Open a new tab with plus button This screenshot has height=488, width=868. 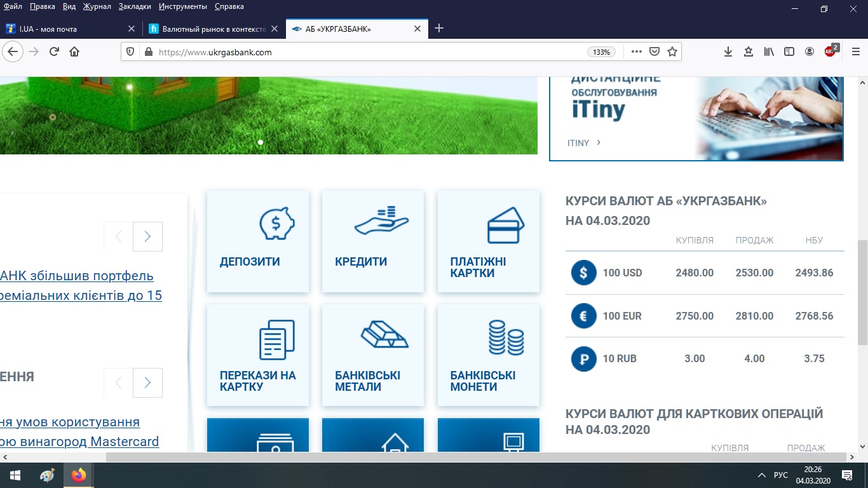[438, 29]
